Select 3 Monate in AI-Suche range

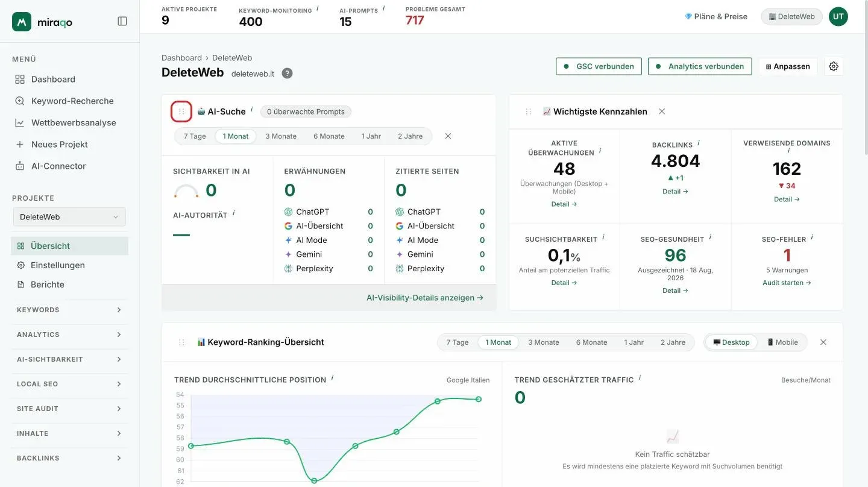tap(281, 136)
